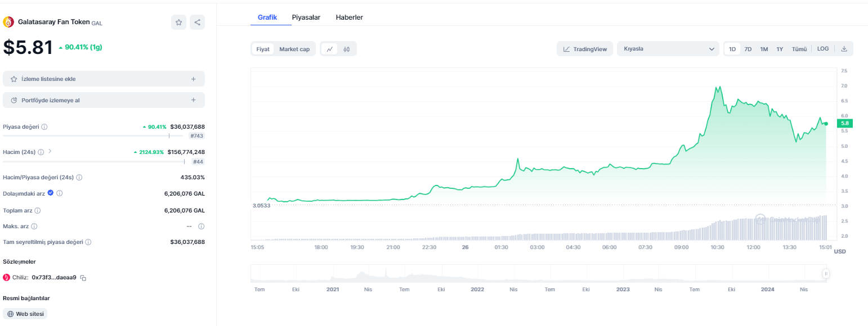The width and height of the screenshot is (868, 326).
Task: Expand the Hacim (24s) chevron
Action: click(x=50, y=151)
